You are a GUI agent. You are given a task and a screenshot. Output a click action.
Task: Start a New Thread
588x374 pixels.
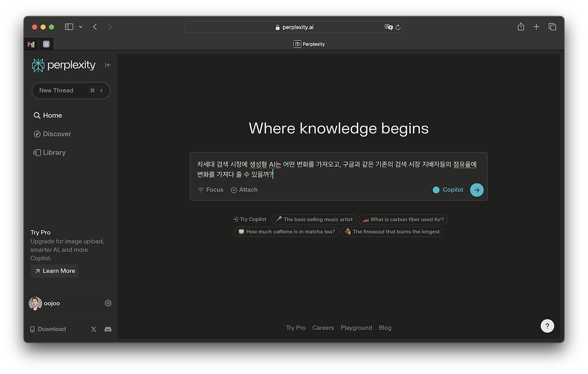point(71,90)
